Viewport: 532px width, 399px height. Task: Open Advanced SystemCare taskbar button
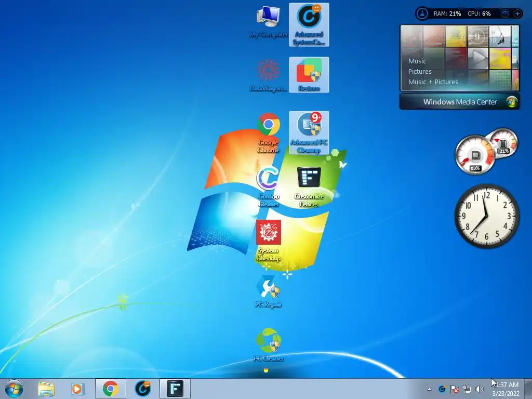click(x=143, y=389)
